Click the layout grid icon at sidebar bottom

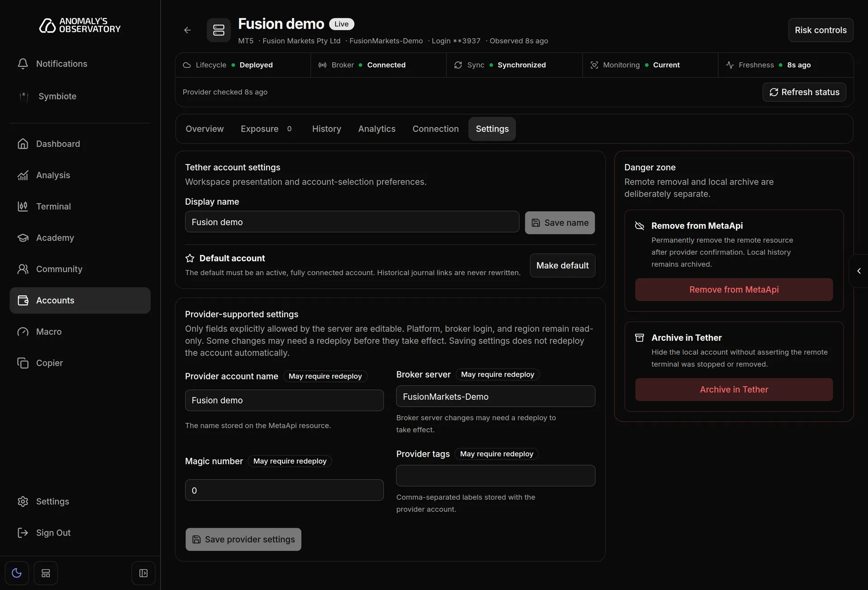[x=46, y=573]
